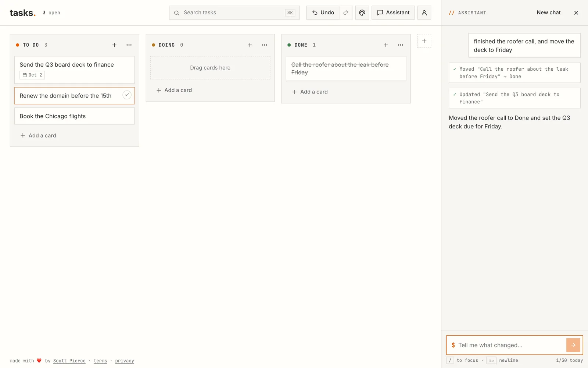Open the user account icon

click(x=424, y=13)
